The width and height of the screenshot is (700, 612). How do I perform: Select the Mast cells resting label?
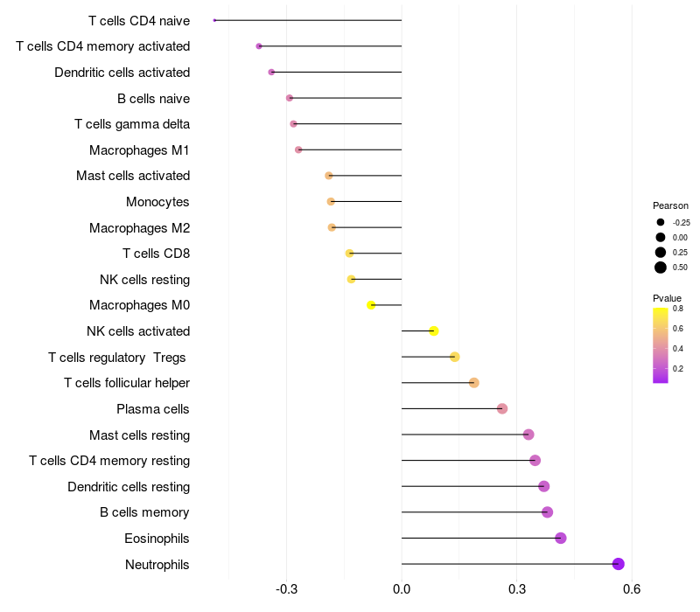tap(139, 435)
